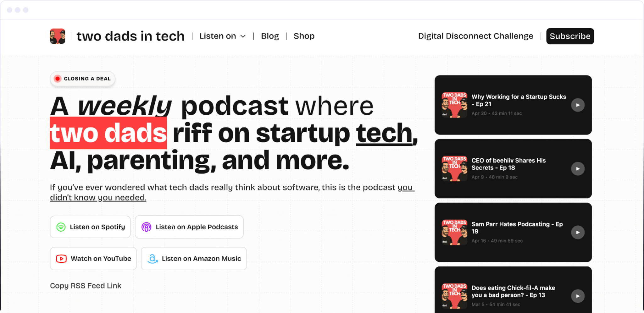This screenshot has width=644, height=313.
Task: Open the Shop page
Action: pos(304,36)
